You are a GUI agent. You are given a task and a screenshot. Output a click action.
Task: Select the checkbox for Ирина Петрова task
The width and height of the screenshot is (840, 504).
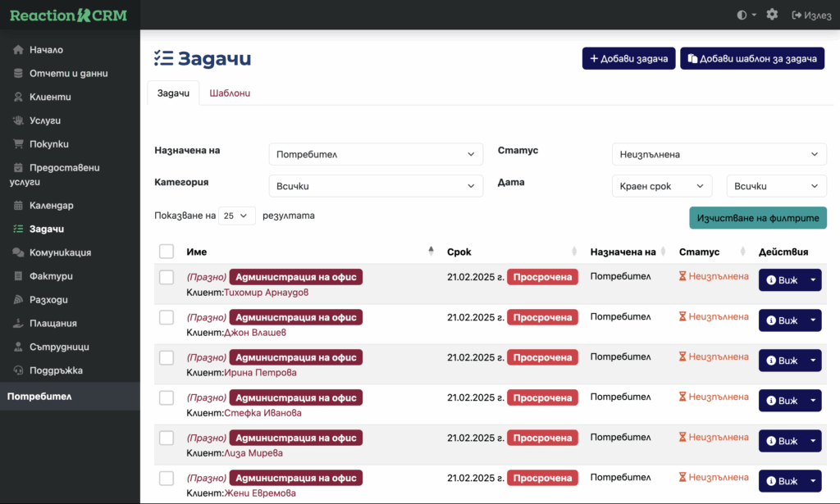(x=167, y=357)
